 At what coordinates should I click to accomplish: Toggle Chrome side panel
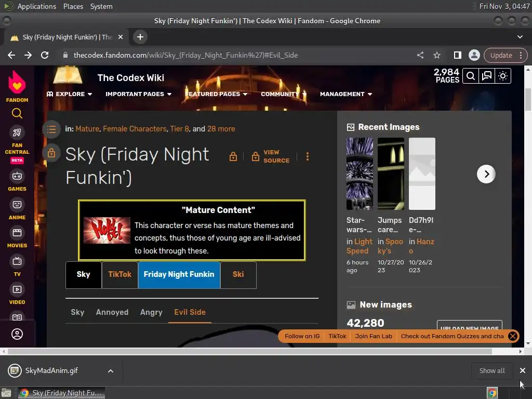(x=457, y=55)
